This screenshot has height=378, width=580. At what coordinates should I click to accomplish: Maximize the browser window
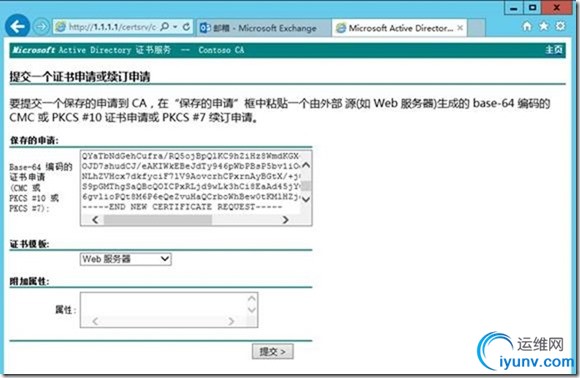tap(532, 8)
